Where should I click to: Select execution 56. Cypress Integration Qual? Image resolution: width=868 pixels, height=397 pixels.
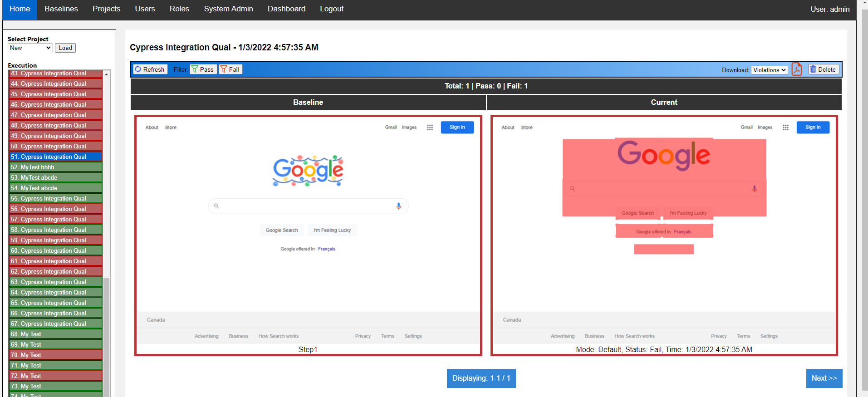click(x=55, y=209)
